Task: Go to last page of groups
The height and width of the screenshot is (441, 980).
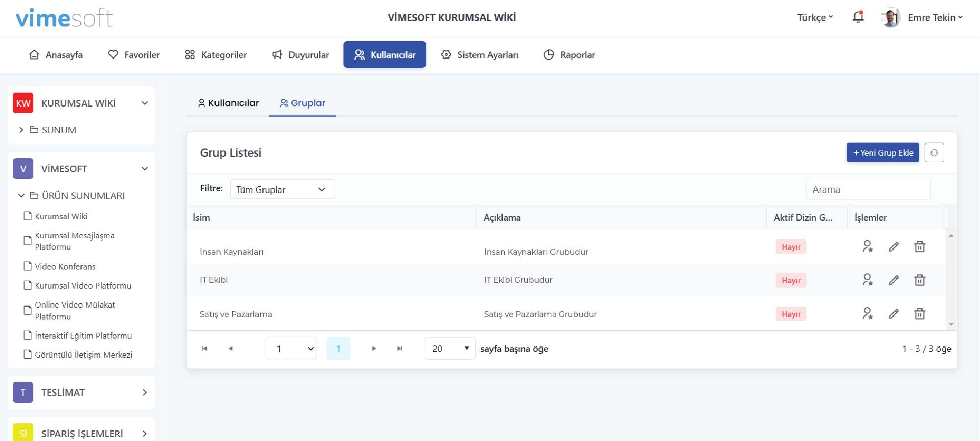Action: tap(400, 348)
